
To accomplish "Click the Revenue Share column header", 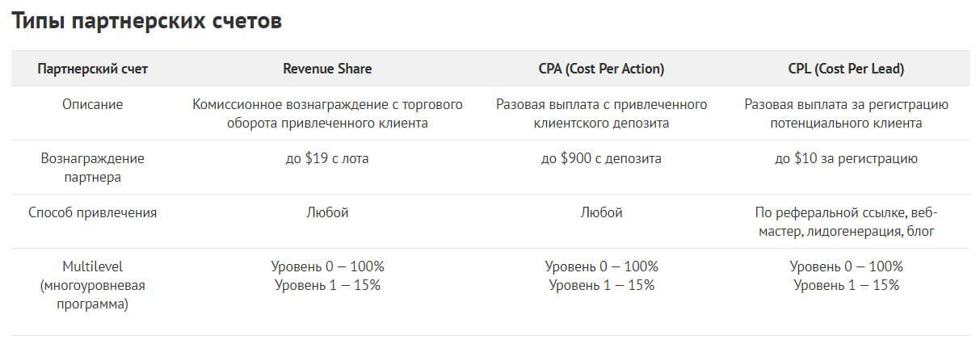I will (x=327, y=69).
